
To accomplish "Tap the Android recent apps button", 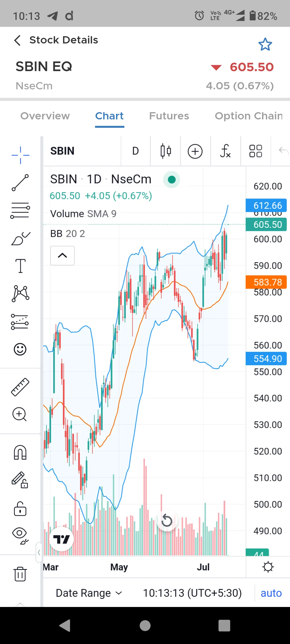I will [224, 626].
